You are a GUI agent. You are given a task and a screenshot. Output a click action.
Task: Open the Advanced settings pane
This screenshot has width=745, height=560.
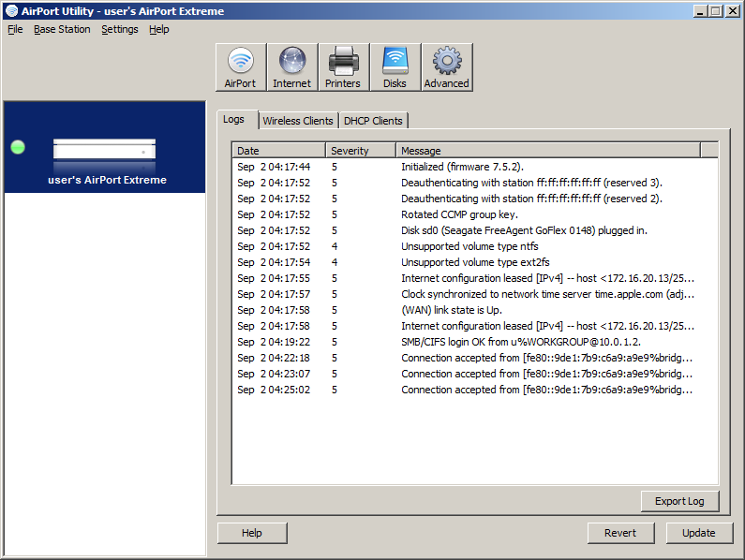(447, 67)
